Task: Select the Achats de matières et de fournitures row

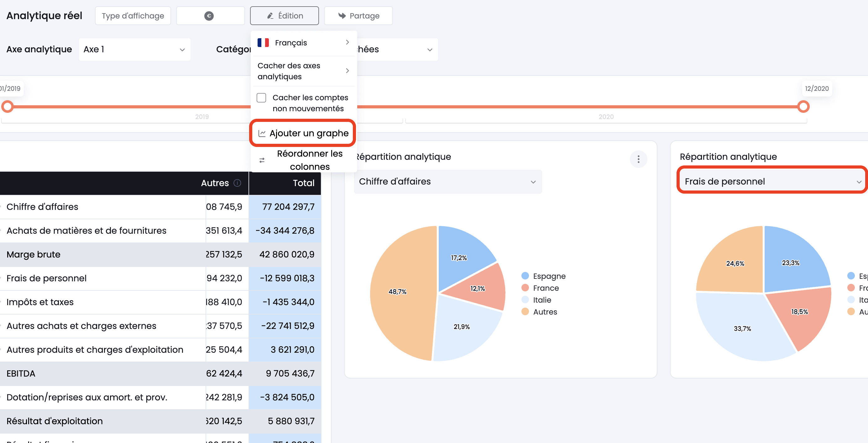Action: click(x=86, y=231)
